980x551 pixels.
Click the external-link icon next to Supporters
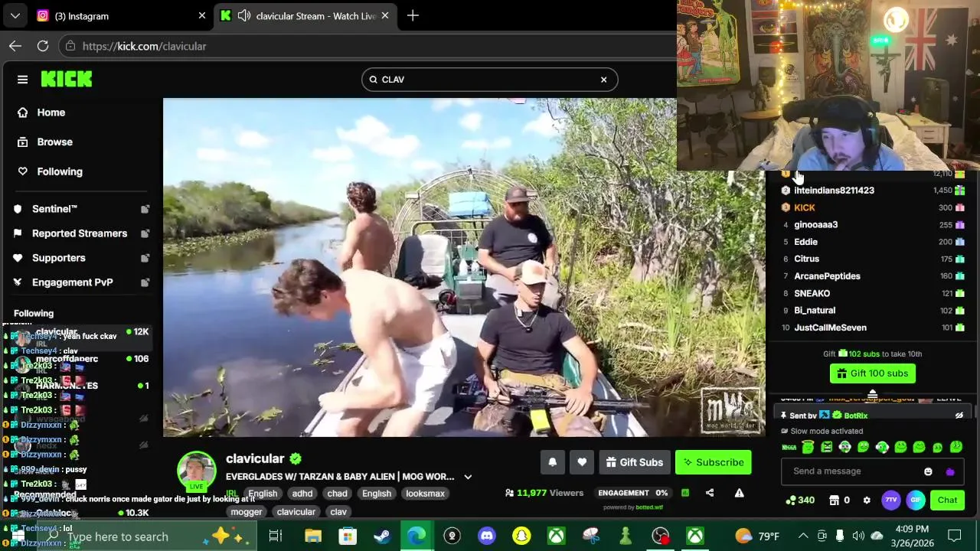(145, 258)
